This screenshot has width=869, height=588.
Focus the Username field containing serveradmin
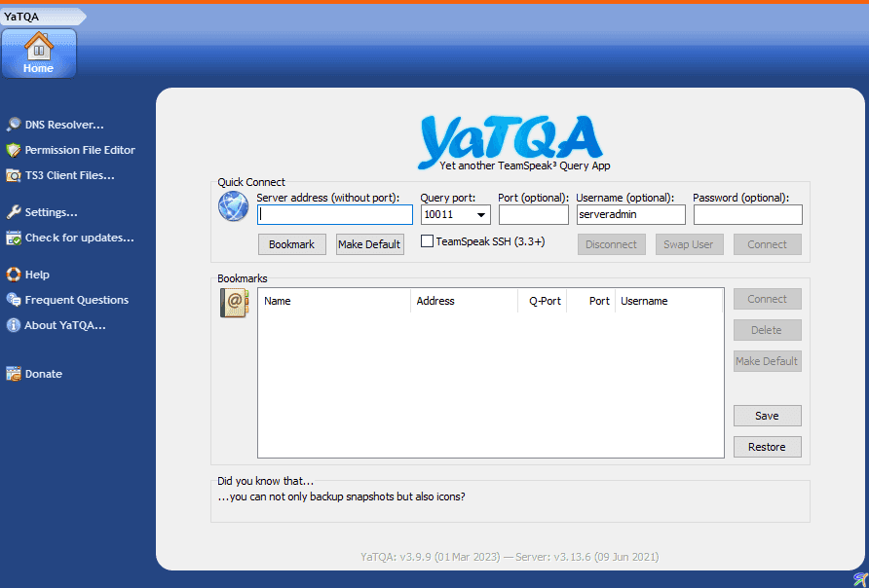point(630,215)
